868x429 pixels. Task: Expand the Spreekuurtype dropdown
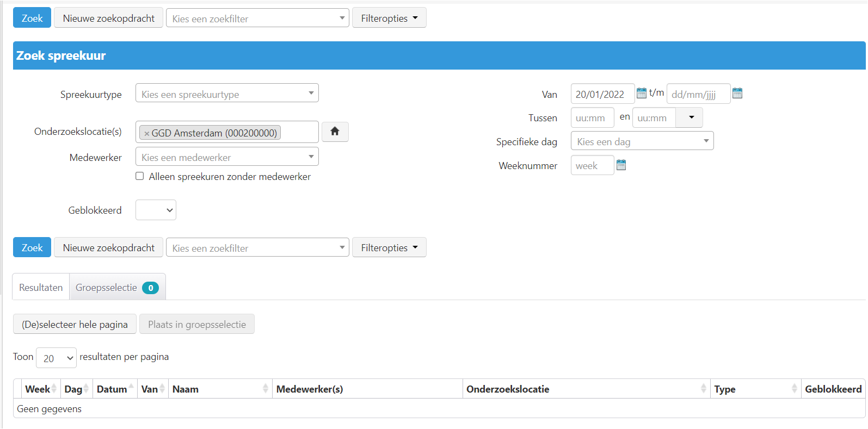226,93
